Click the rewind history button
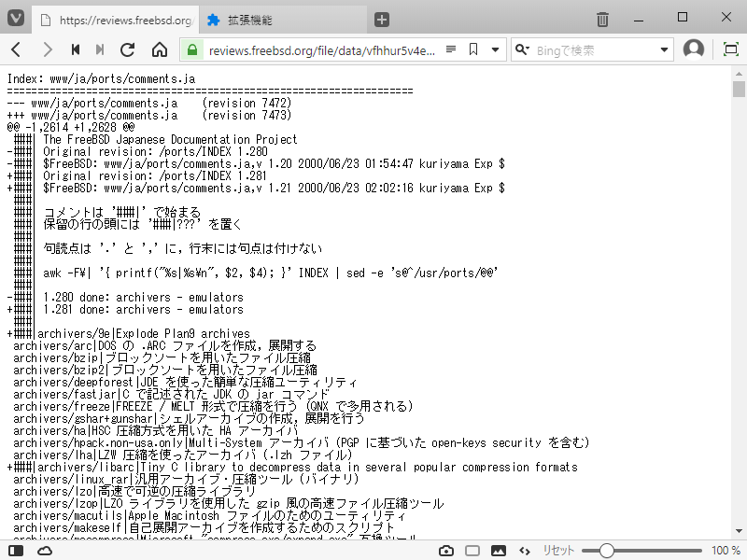The height and width of the screenshot is (560, 747). pyautogui.click(x=76, y=49)
